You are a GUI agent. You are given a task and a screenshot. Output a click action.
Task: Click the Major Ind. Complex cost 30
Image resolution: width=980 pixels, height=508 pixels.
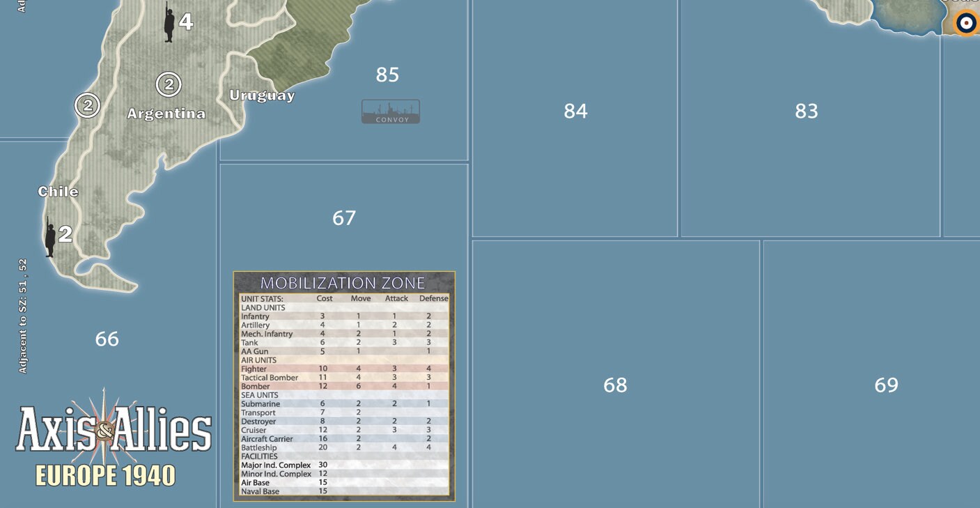pyautogui.click(x=322, y=465)
